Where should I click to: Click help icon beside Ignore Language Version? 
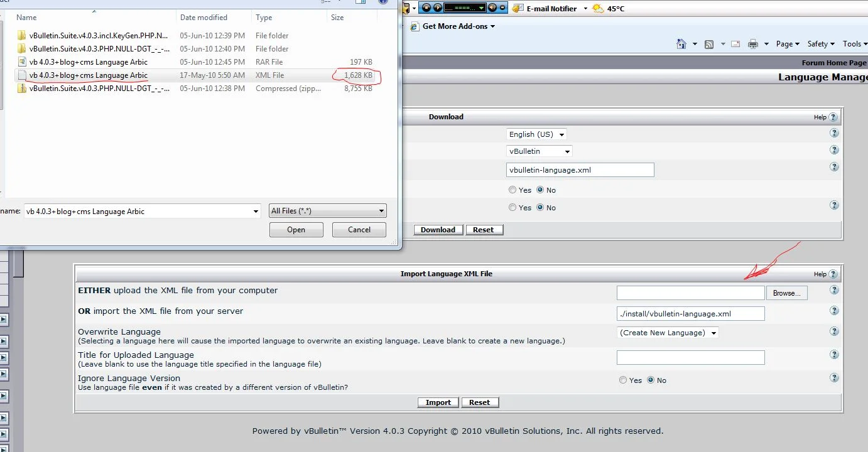click(x=834, y=378)
